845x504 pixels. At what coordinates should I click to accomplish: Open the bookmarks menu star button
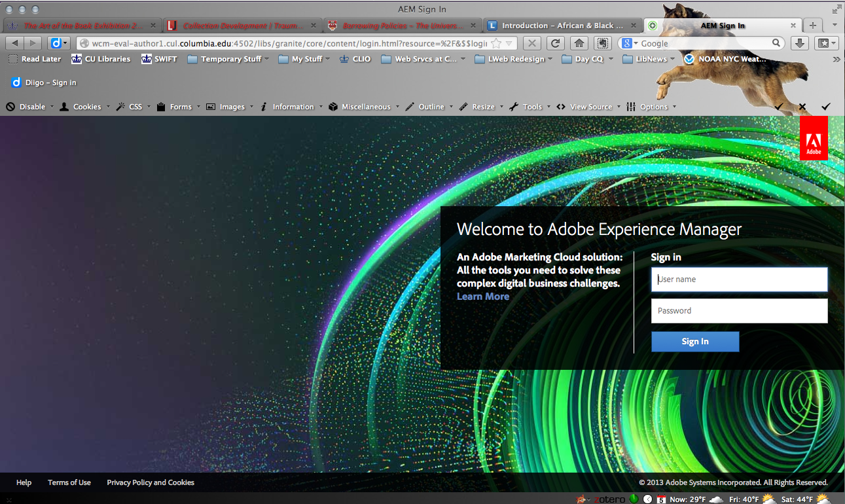(826, 43)
